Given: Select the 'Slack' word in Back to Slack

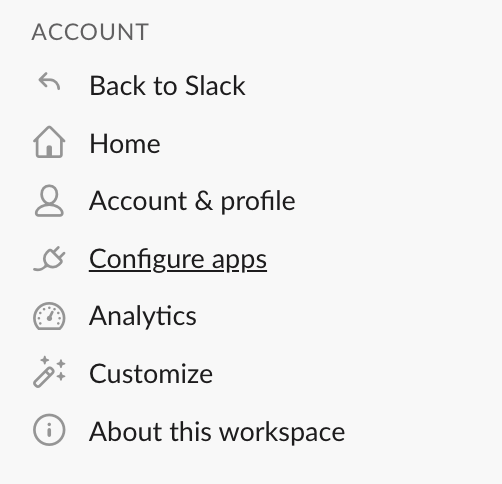Looking at the screenshot, I should [215, 86].
